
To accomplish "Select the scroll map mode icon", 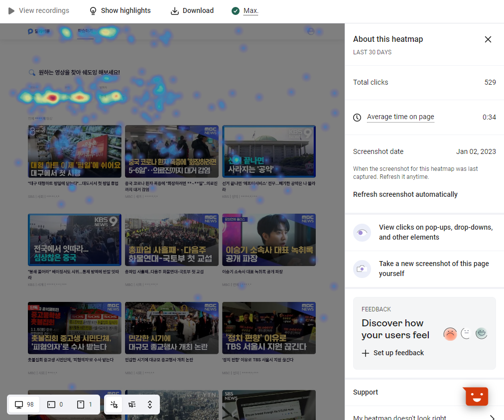I will (150, 405).
